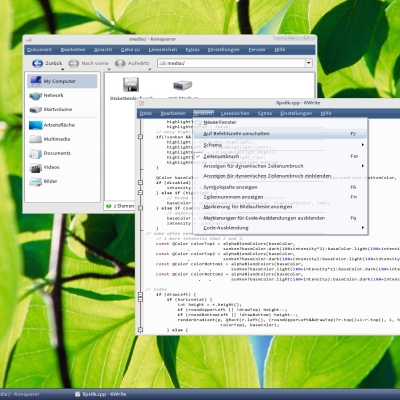Viewport: 400px width, 400px height.
Task: Click the media:/ location input field
Action: (231, 63)
